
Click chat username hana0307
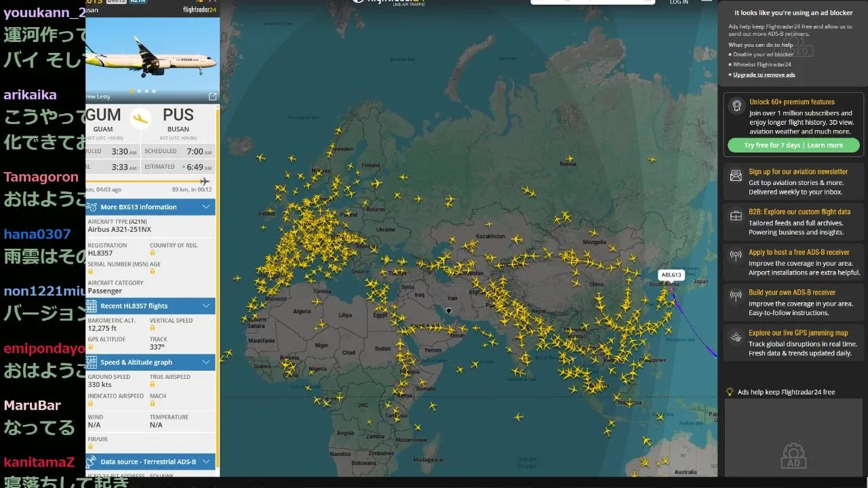click(37, 234)
